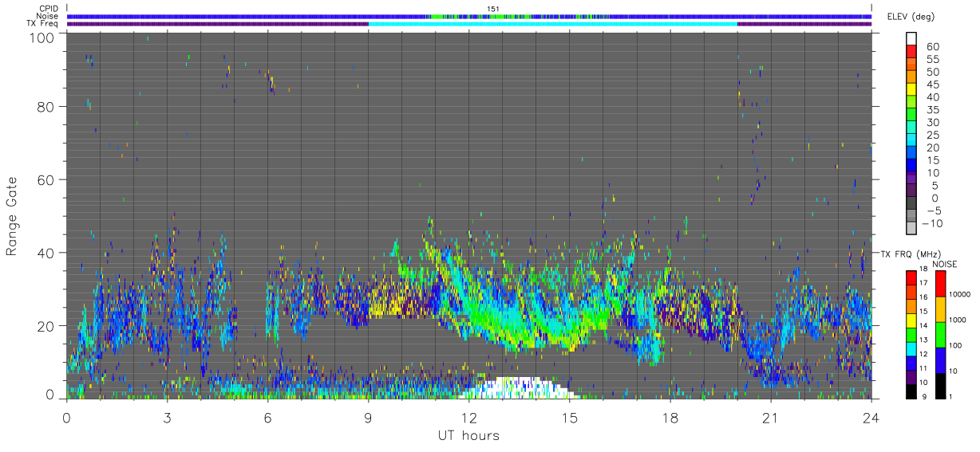The height and width of the screenshot is (452, 980).
Task: Pick the light gray bottom ELEV segment
Action: (x=911, y=228)
